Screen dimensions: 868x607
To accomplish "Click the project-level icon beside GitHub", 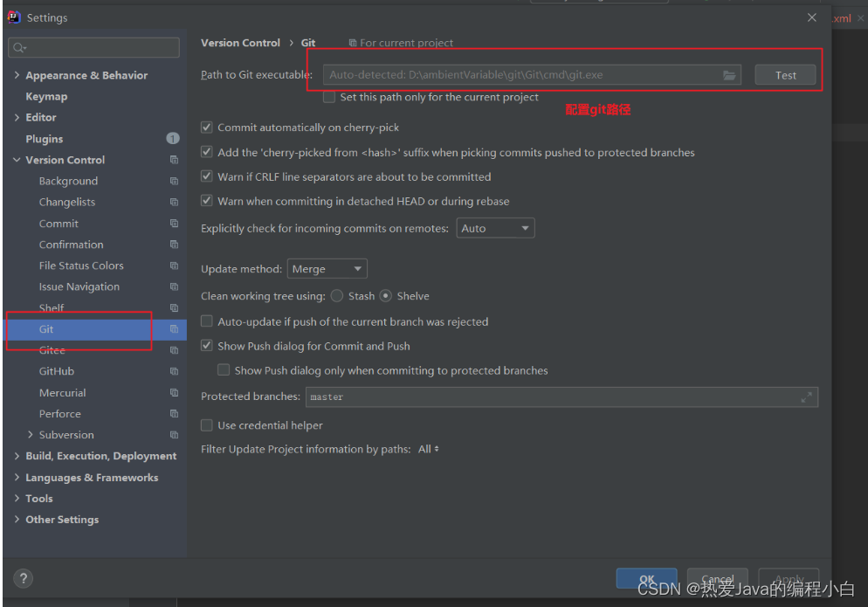I will coord(174,371).
